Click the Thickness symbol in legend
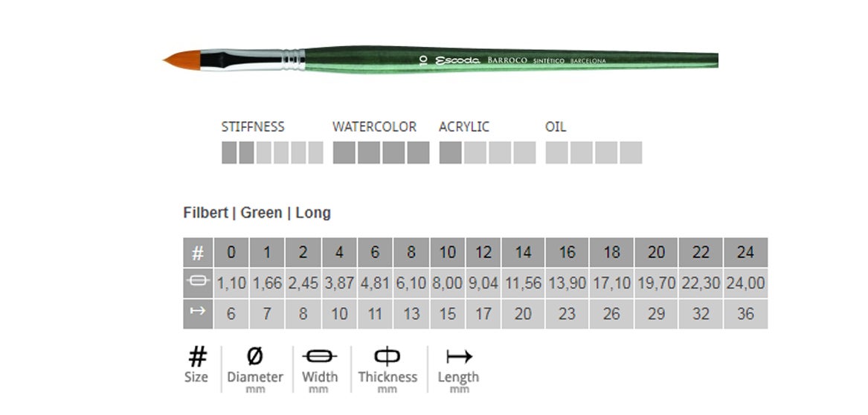 (x=388, y=356)
